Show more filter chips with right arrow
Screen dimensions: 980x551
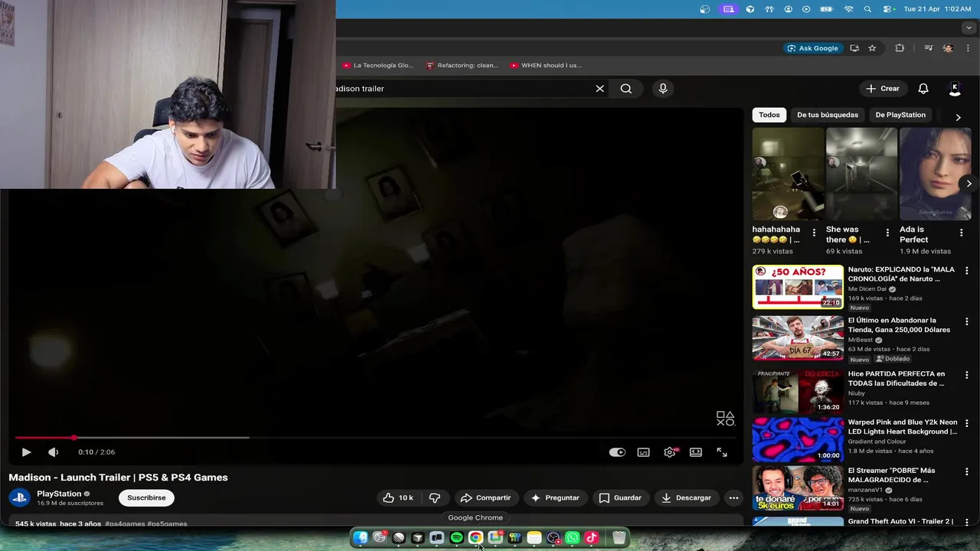(x=958, y=117)
